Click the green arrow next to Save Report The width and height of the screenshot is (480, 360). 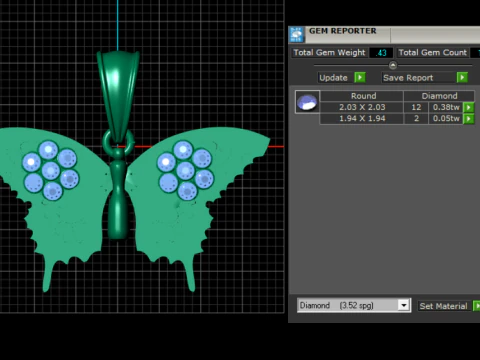pyautogui.click(x=462, y=78)
